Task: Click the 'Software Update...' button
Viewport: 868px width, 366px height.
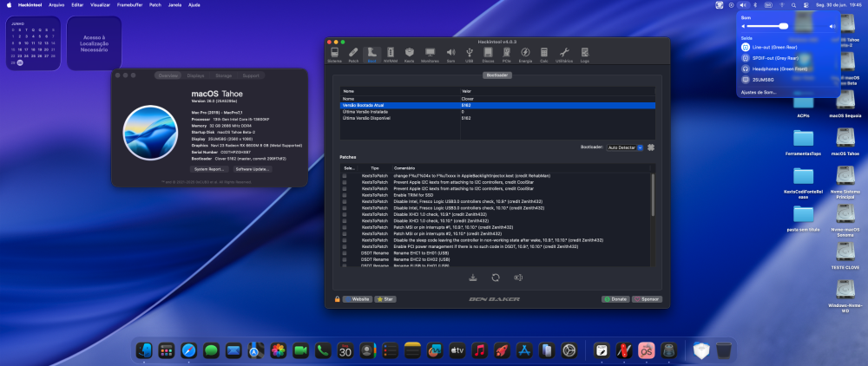Action: [252, 169]
